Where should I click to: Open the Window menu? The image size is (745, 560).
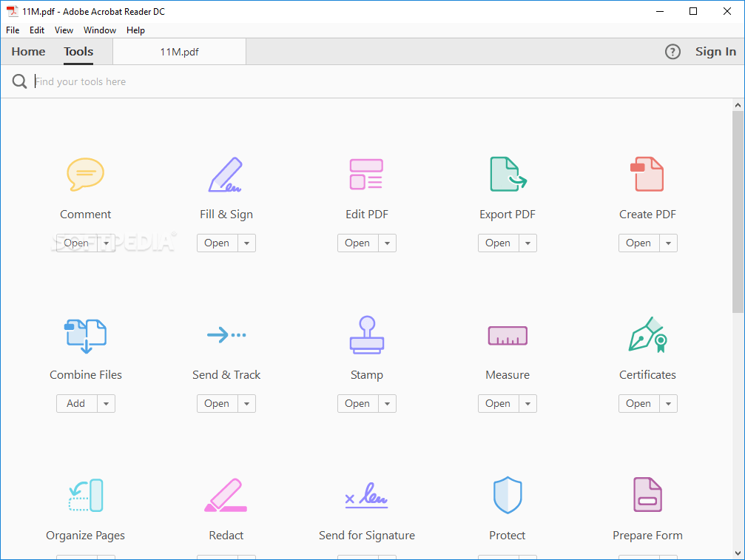point(100,30)
